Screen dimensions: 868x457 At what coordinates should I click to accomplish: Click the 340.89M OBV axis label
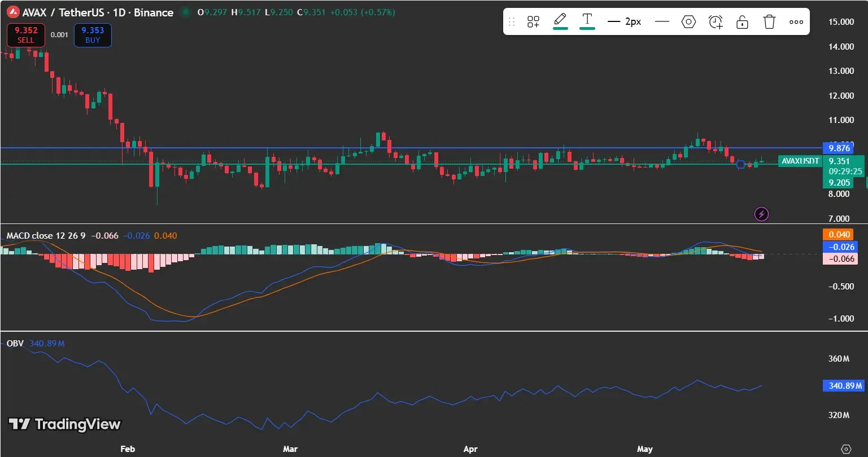click(x=844, y=386)
